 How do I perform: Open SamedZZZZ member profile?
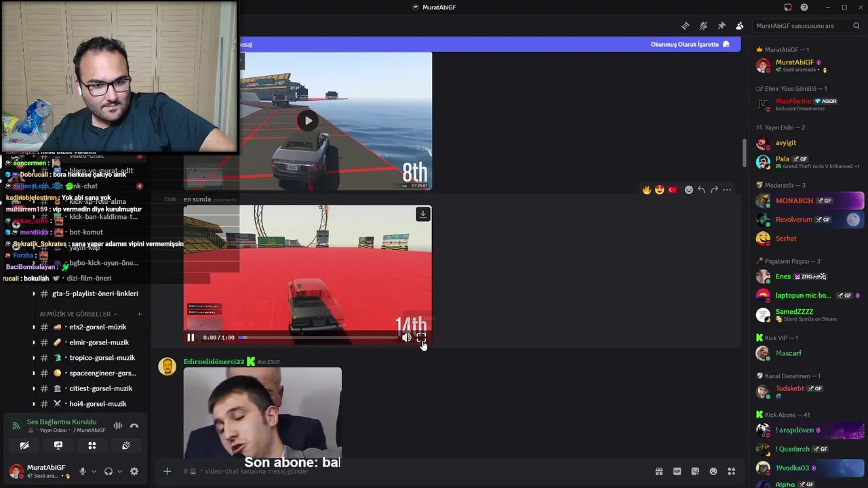point(809,314)
